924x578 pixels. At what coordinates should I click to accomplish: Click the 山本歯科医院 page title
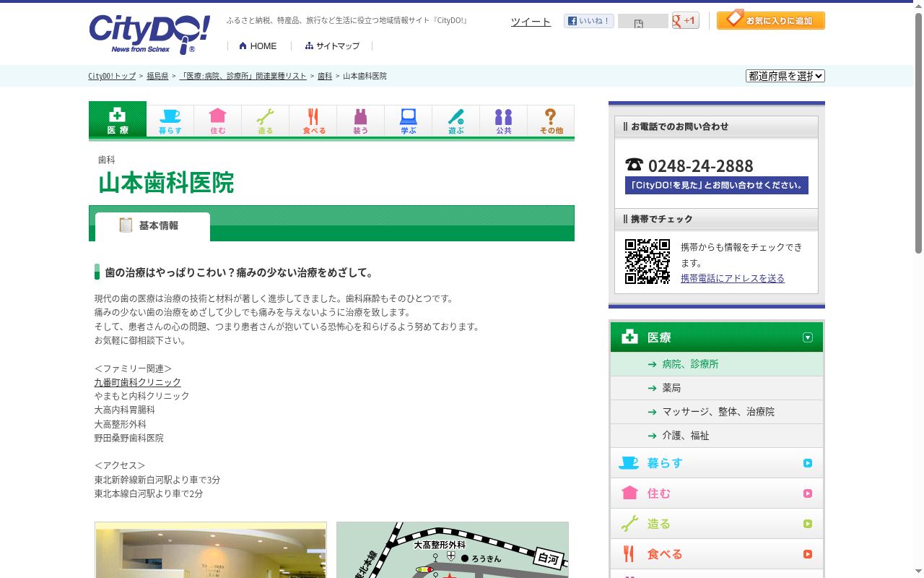pos(166,183)
